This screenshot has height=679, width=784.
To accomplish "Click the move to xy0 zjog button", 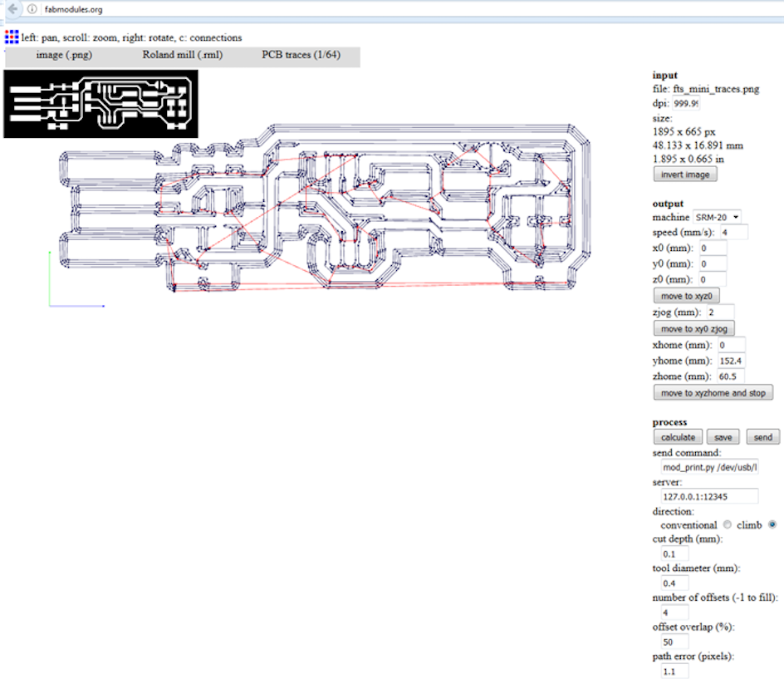I will point(694,328).
